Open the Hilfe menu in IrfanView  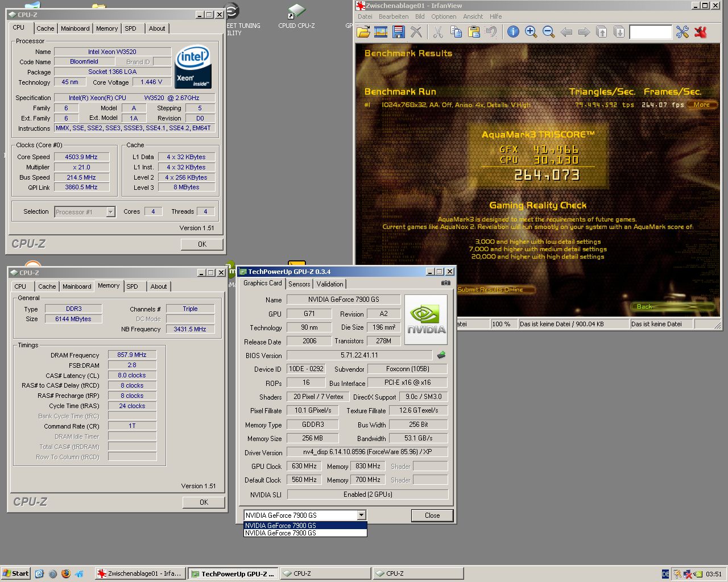(x=496, y=16)
